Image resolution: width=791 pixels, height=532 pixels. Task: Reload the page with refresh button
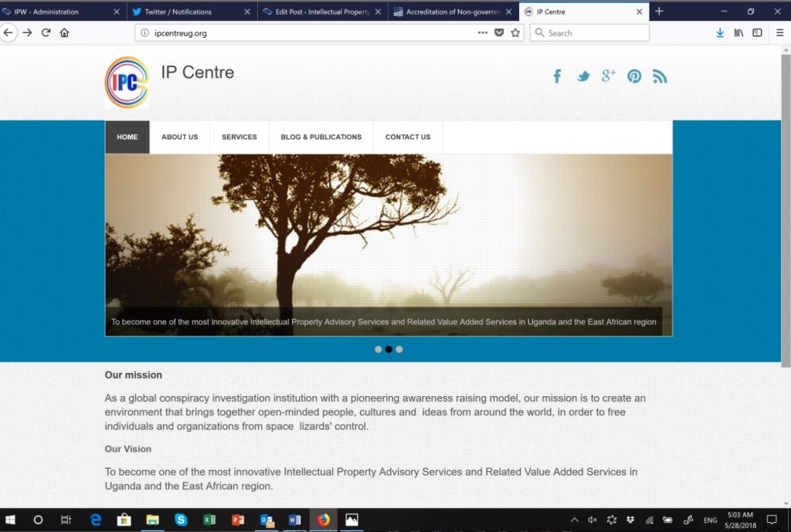coord(46,32)
